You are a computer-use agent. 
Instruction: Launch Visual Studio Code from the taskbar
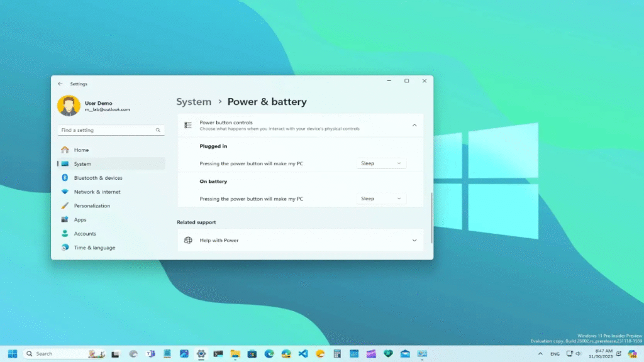[303, 353]
